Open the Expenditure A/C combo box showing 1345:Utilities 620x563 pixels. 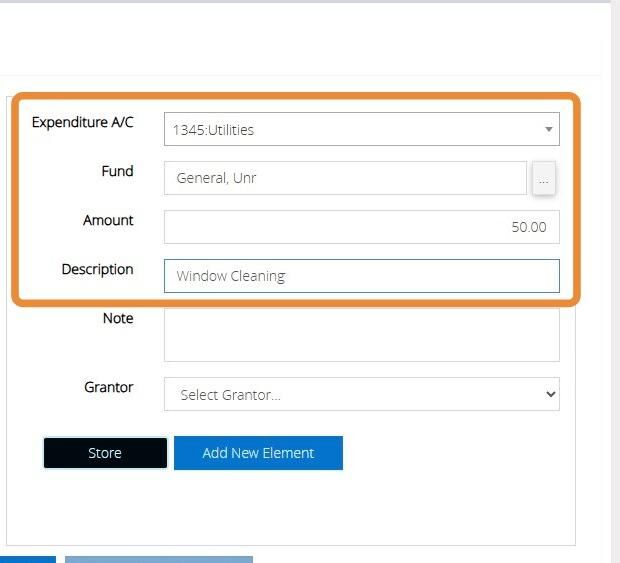pyautogui.click(x=361, y=129)
